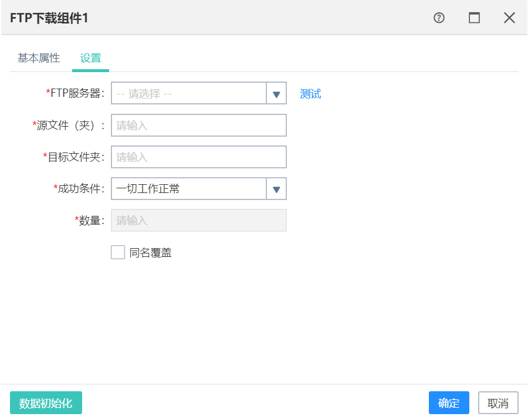Open the help question mark icon
528x420 pixels.
[439, 18]
